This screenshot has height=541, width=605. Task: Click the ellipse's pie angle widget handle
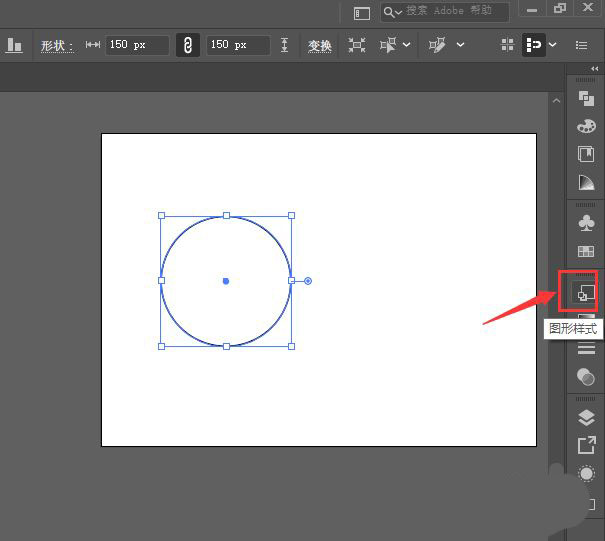click(307, 281)
